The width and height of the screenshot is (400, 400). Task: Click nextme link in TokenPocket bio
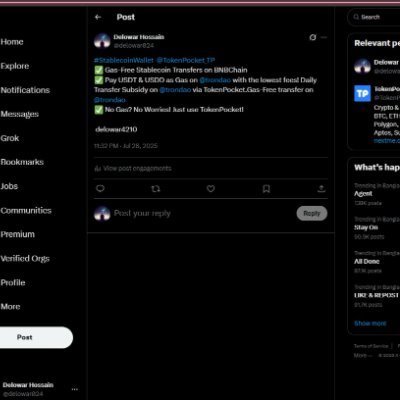[387, 141]
